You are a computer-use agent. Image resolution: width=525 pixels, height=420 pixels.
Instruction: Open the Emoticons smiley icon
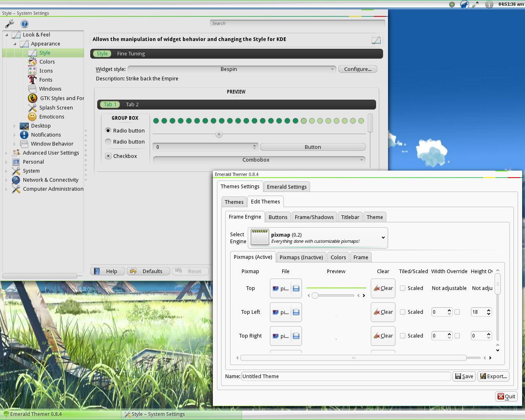coord(32,116)
